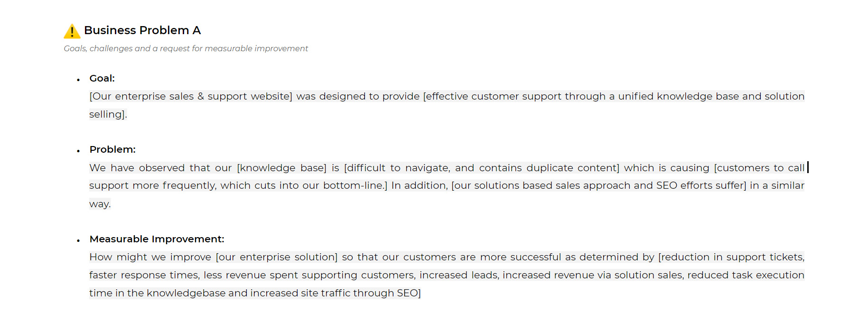Click bullet point beside 'Problem:'

click(x=78, y=151)
